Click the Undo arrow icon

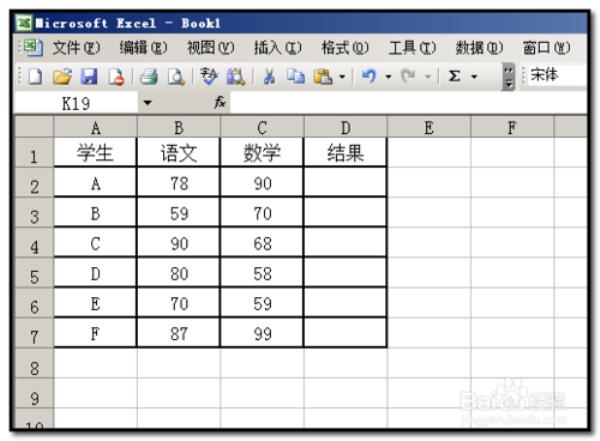369,76
